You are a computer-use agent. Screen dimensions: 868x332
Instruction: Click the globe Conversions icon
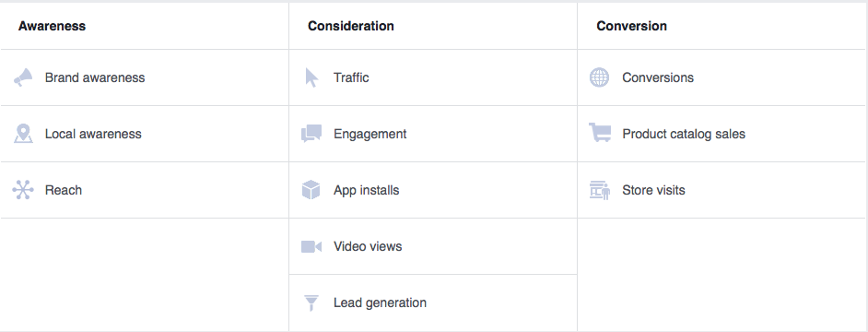pos(600,77)
